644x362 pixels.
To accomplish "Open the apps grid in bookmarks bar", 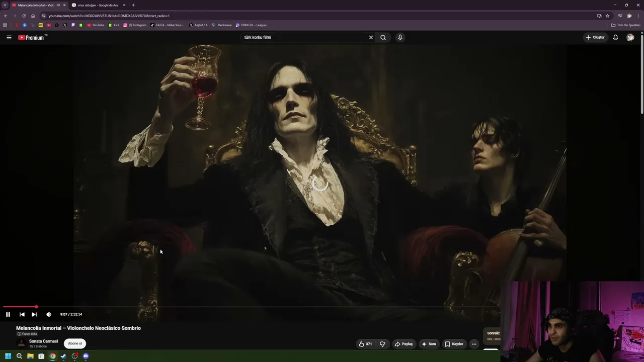I will click(5, 25).
